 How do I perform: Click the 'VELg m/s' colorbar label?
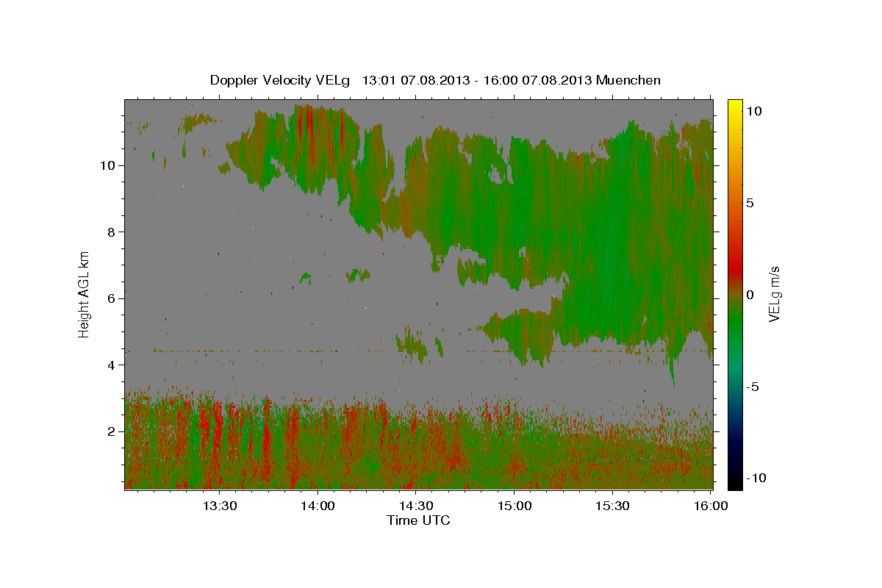click(x=774, y=294)
